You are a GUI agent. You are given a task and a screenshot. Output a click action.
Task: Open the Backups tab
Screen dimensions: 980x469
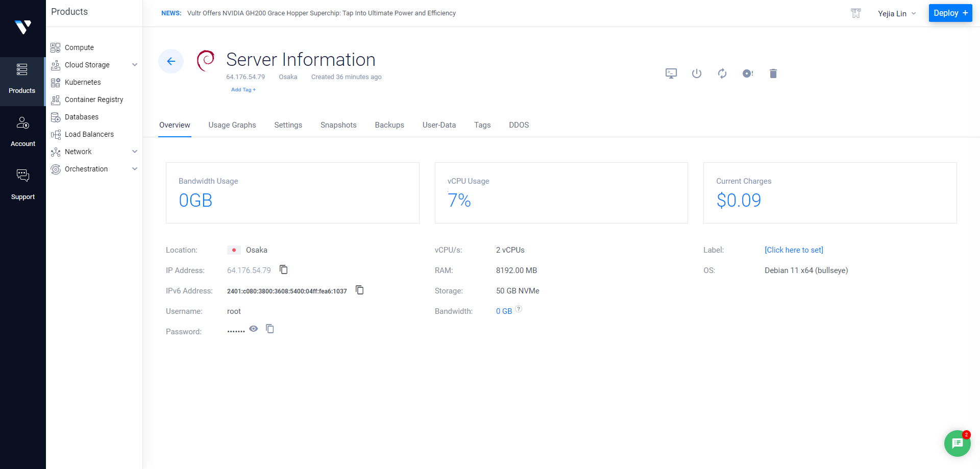(x=389, y=125)
